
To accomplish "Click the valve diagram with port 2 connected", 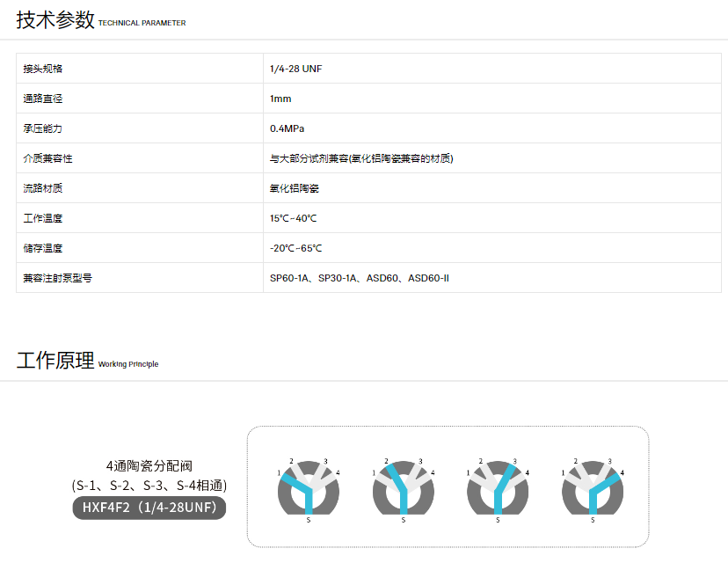I will (x=403, y=489).
